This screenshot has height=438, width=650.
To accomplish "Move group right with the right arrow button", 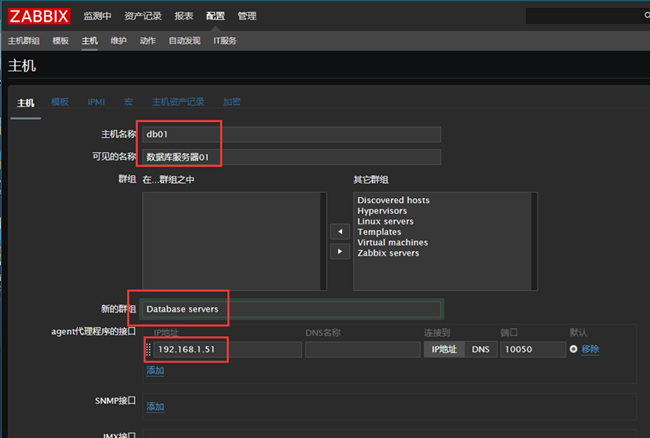I will click(340, 251).
